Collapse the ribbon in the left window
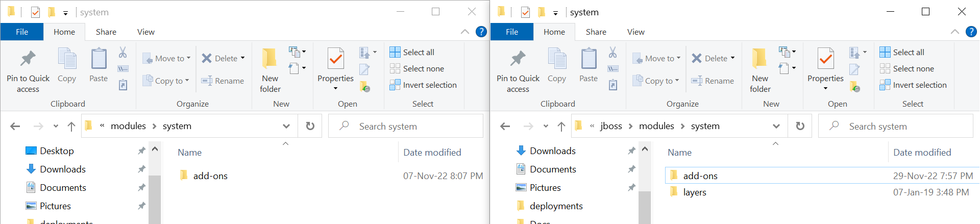Screen dimensions: 980x224 tap(464, 32)
